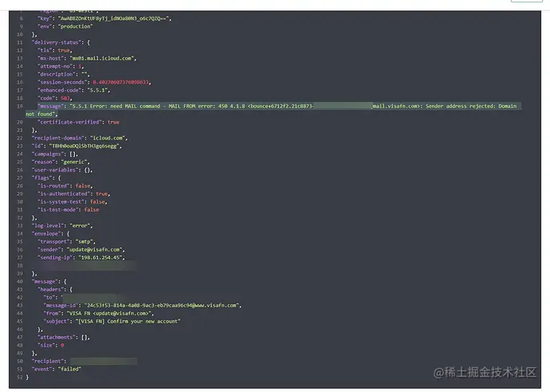The height and width of the screenshot is (392, 550).
Task: Select the "event": "failed" line
Action: 57,369
